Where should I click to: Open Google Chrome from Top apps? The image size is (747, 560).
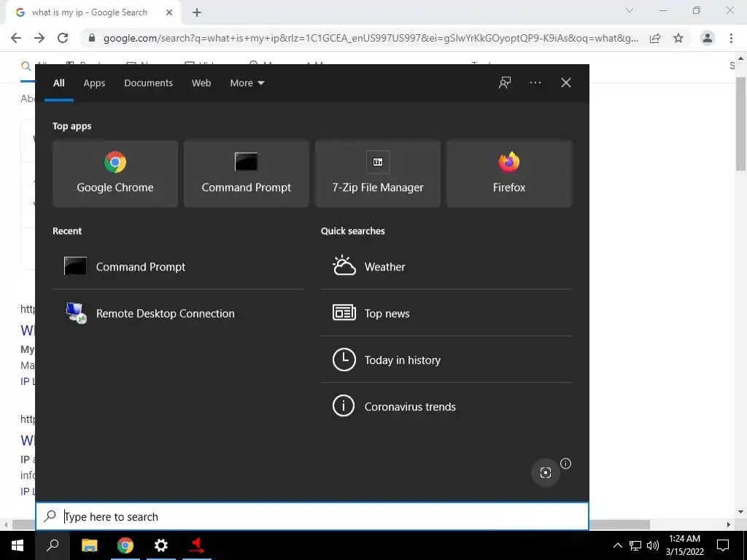pyautogui.click(x=115, y=174)
